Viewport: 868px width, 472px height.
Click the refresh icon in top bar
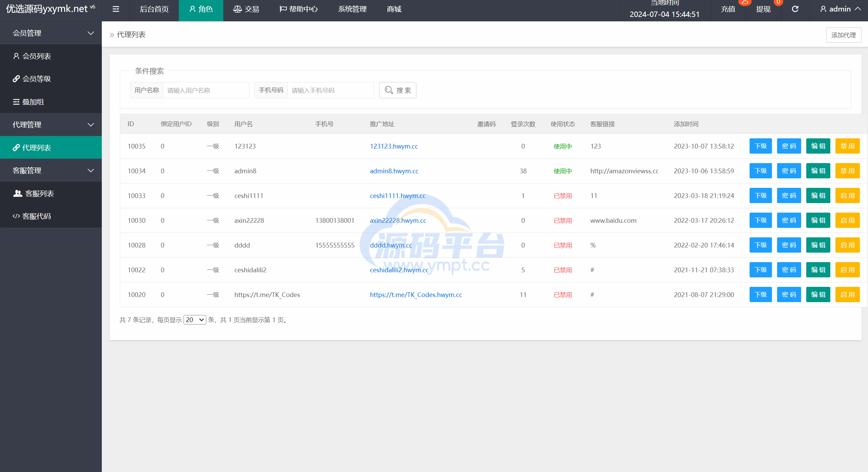click(x=795, y=9)
